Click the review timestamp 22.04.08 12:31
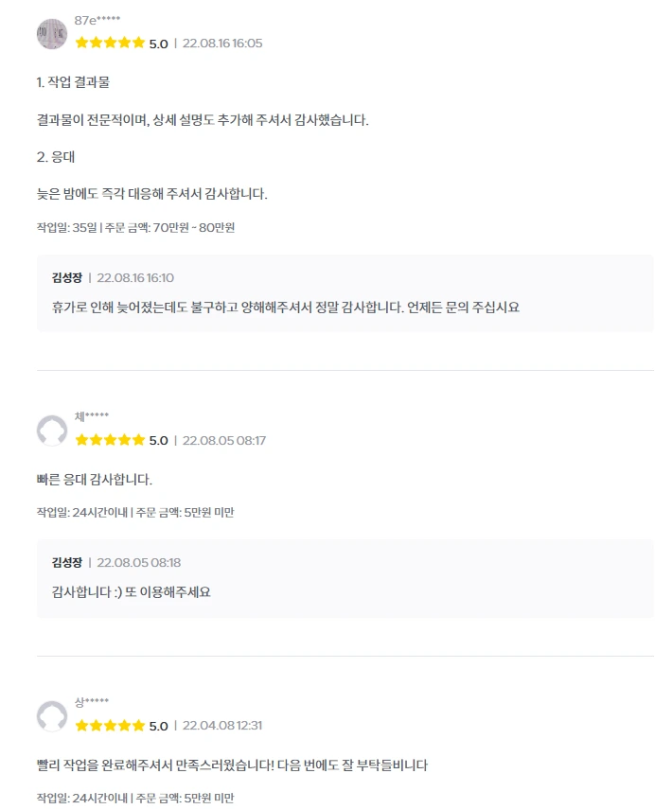This screenshot has width=672, height=809. pos(222,726)
